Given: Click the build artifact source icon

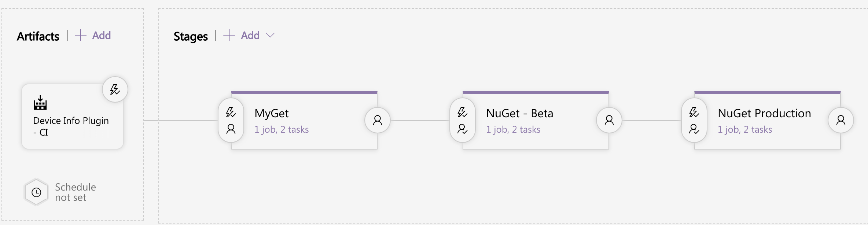Looking at the screenshot, I should coord(40,103).
